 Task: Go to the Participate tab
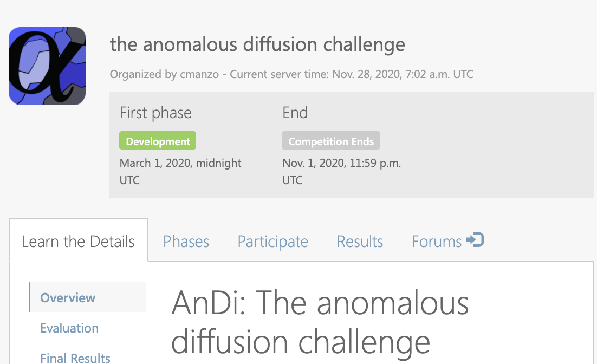[x=272, y=241]
